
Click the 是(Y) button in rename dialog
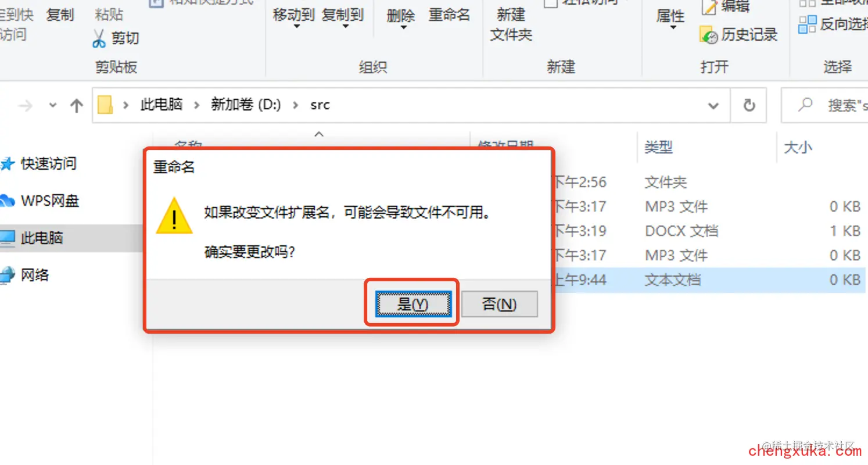tap(413, 303)
